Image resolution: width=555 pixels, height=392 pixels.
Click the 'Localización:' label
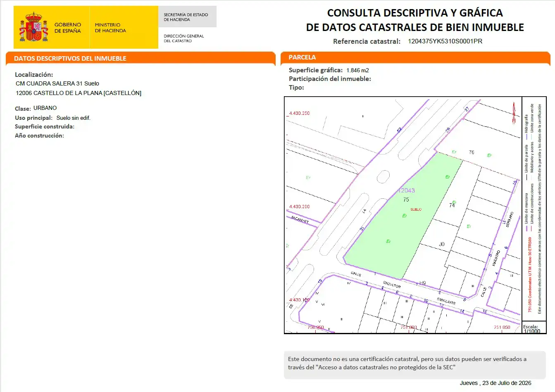point(34,75)
